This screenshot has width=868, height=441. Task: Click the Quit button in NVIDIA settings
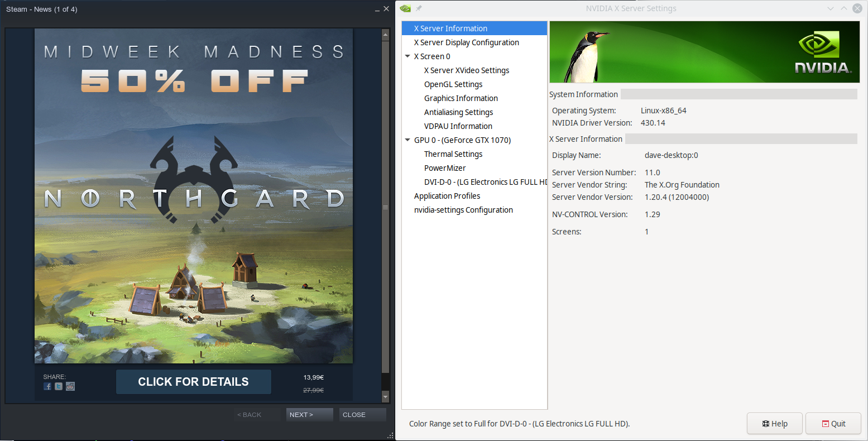coord(833,424)
